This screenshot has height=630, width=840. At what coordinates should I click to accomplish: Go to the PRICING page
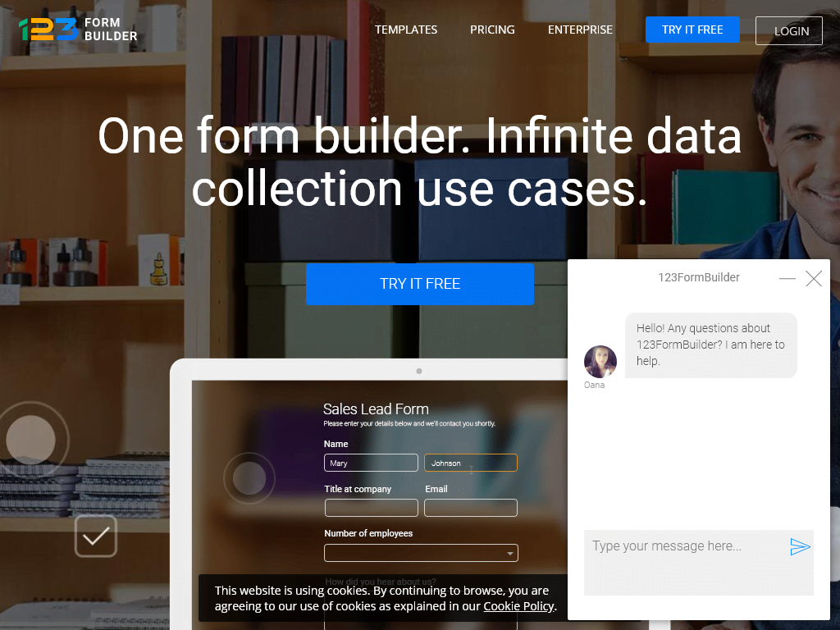pos(492,30)
